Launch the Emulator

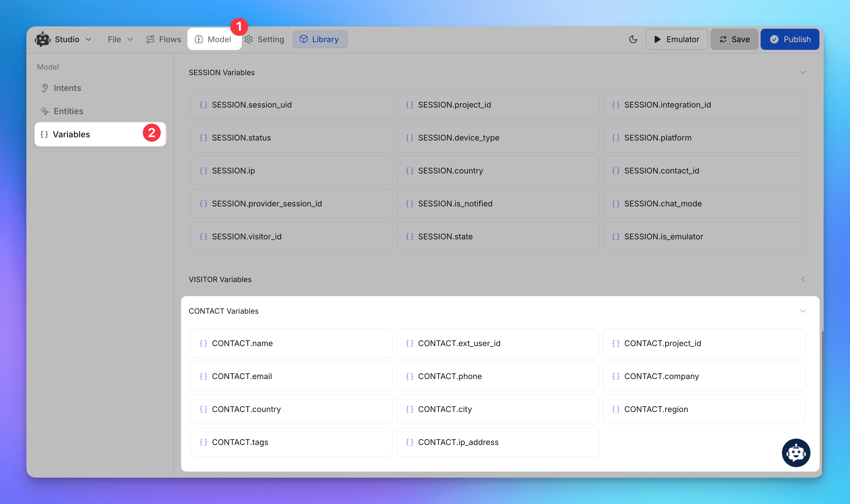pos(677,39)
